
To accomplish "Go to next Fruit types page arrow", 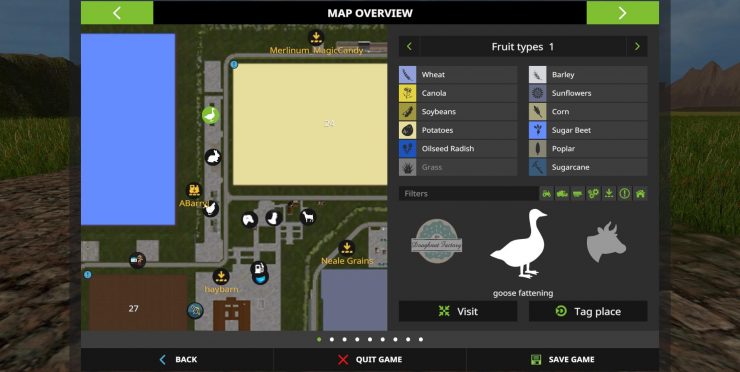I will click(x=637, y=47).
